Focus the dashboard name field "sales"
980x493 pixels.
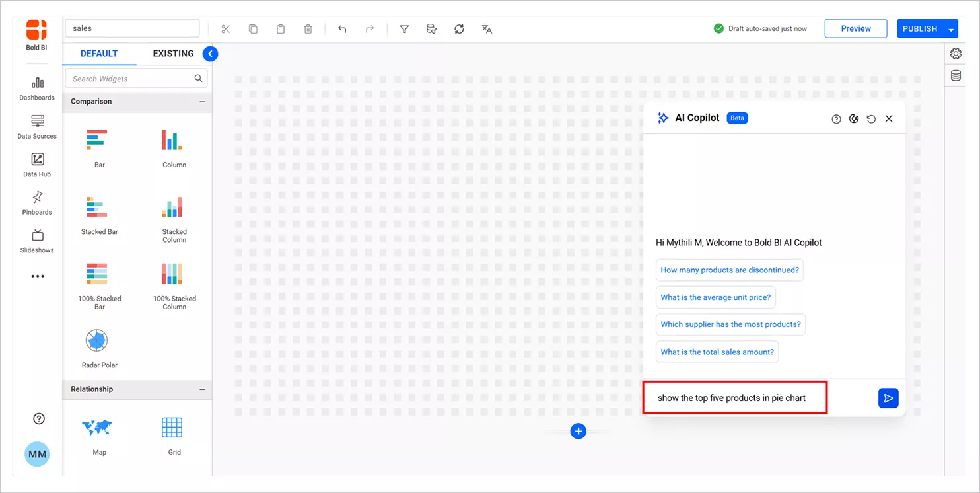tap(132, 28)
